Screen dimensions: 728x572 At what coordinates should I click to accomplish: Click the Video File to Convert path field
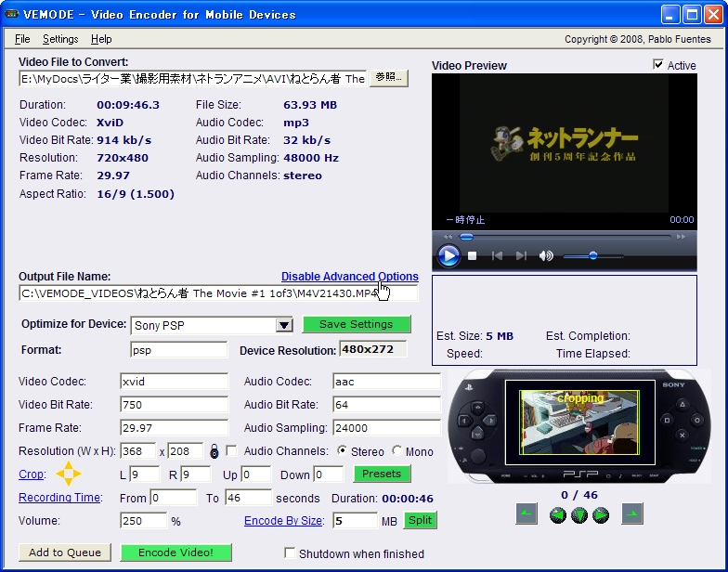pyautogui.click(x=193, y=78)
